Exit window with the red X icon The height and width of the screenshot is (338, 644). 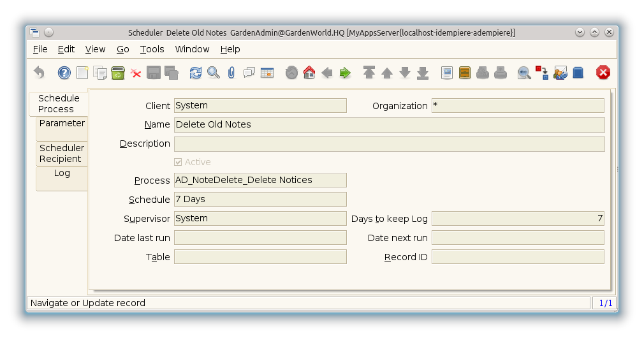click(x=603, y=73)
